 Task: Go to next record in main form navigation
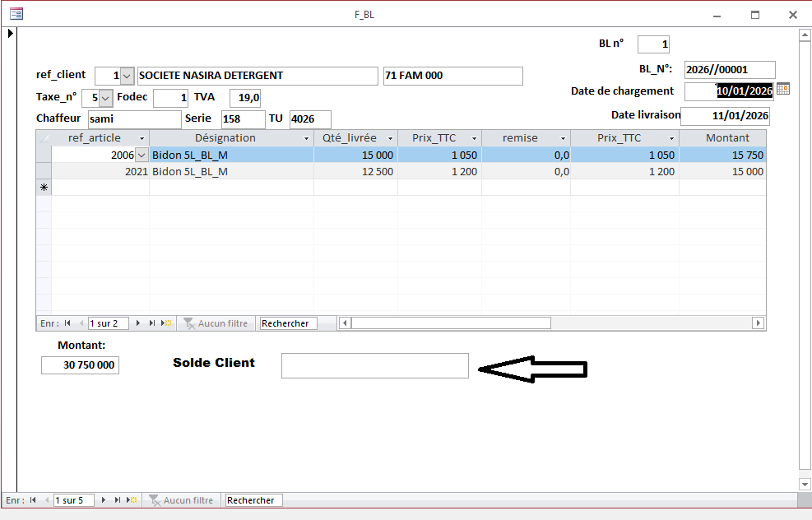point(104,500)
